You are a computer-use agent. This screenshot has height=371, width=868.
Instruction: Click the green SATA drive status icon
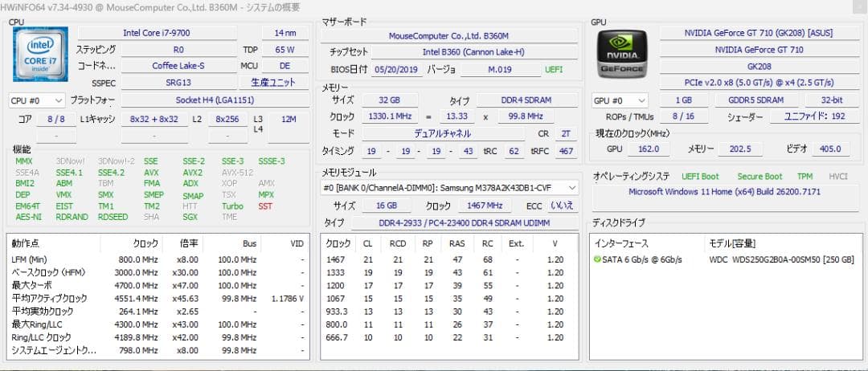coord(596,259)
